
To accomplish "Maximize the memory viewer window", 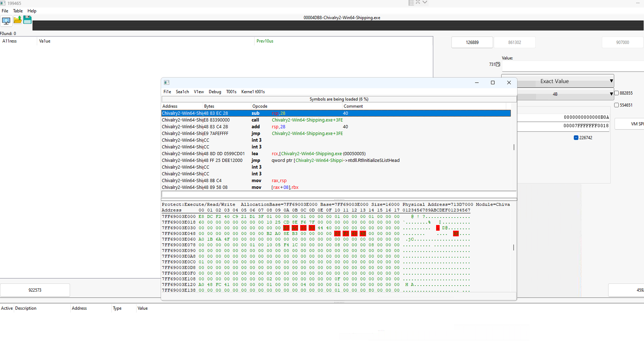I will (492, 82).
